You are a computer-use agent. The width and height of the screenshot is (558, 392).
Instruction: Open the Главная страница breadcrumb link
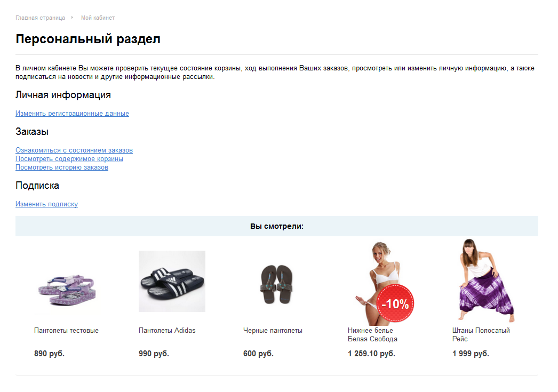(40, 18)
